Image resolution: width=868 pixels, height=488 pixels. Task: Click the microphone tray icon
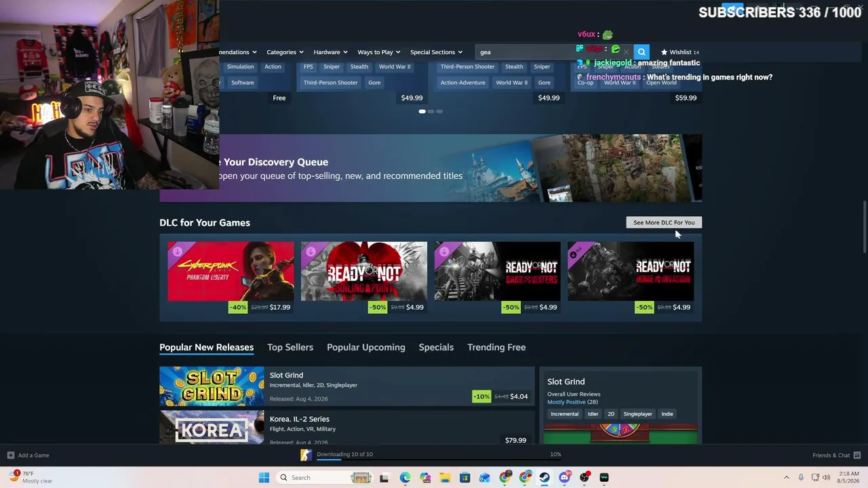801,478
